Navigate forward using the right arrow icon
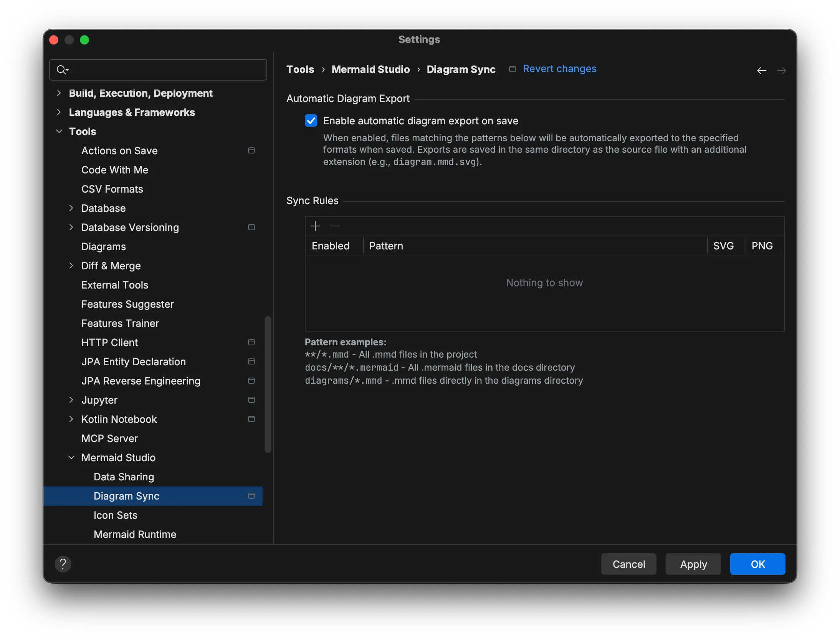840x640 pixels. 782,70
